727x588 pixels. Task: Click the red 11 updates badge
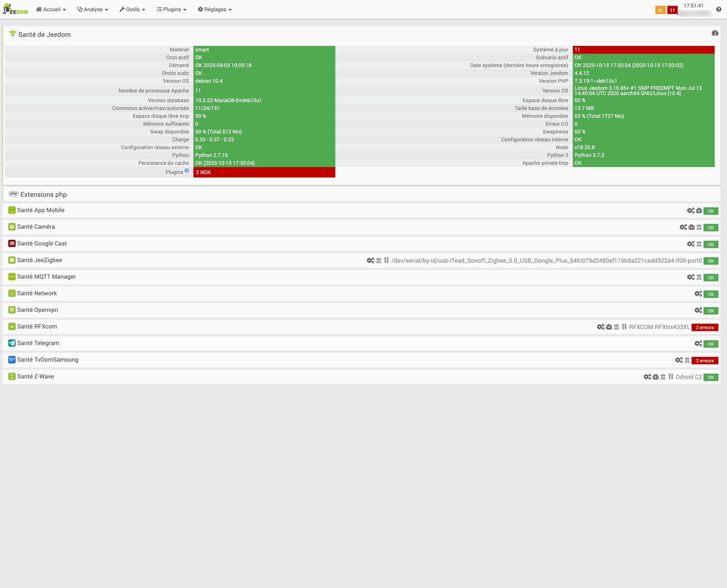coord(672,10)
